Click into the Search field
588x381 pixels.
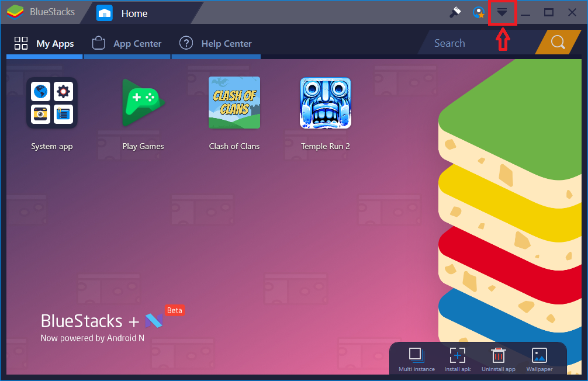462,42
